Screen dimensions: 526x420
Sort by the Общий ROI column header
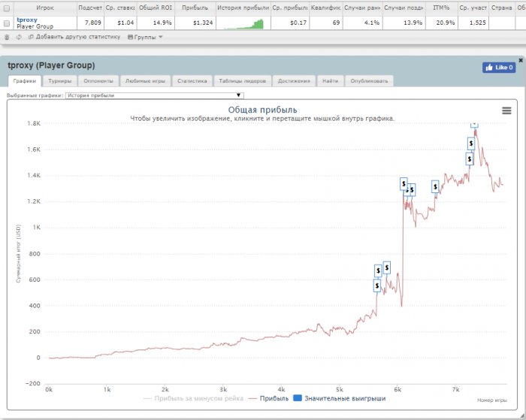[x=156, y=8]
